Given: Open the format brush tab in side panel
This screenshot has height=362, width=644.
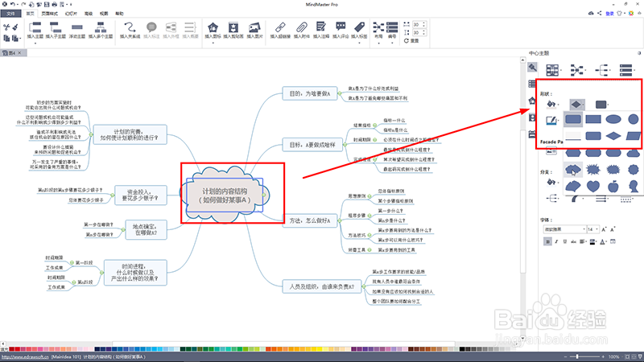Looking at the screenshot, I should tap(532, 68).
